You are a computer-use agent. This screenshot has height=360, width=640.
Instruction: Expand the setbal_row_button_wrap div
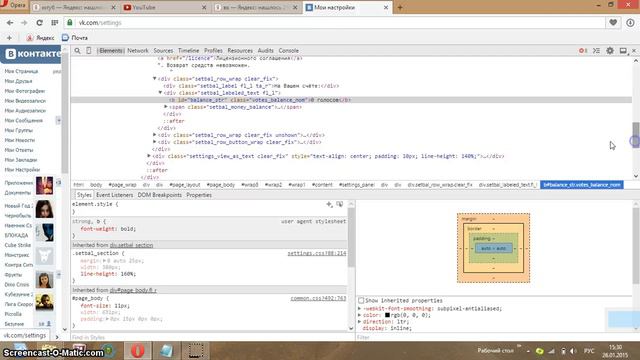tap(155, 142)
